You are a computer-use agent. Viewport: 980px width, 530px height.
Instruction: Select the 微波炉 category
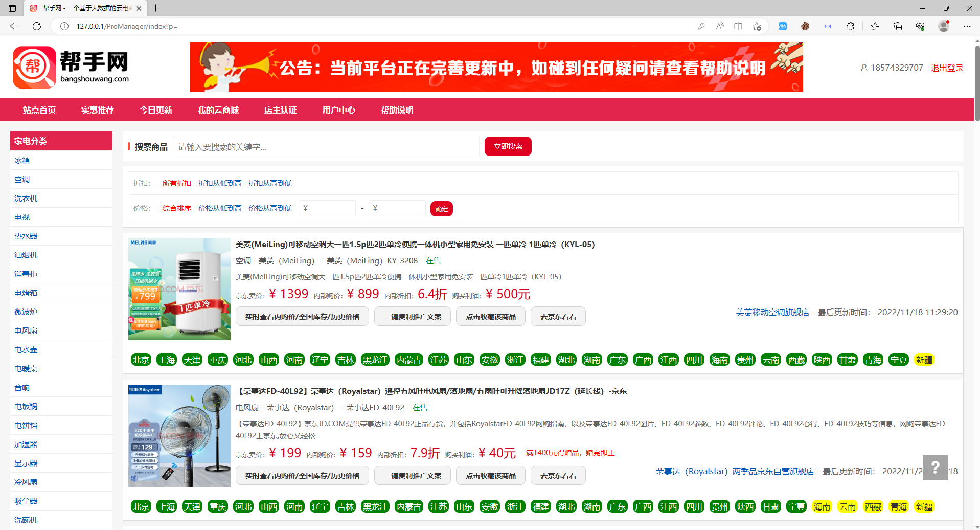pyautogui.click(x=26, y=312)
